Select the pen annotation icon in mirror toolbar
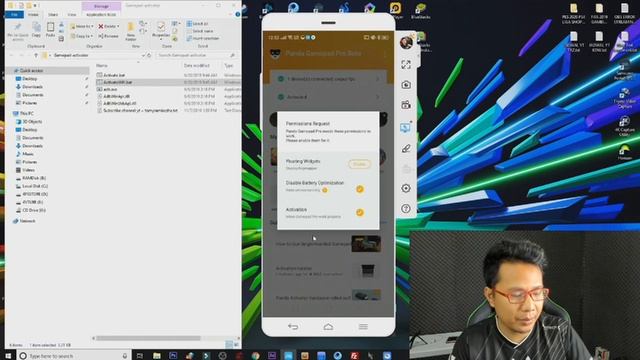The width and height of the screenshot is (640, 360). coord(406,148)
